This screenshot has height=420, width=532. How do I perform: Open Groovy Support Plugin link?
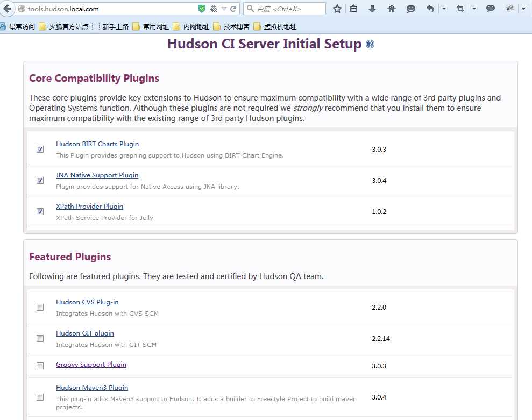(x=91, y=365)
